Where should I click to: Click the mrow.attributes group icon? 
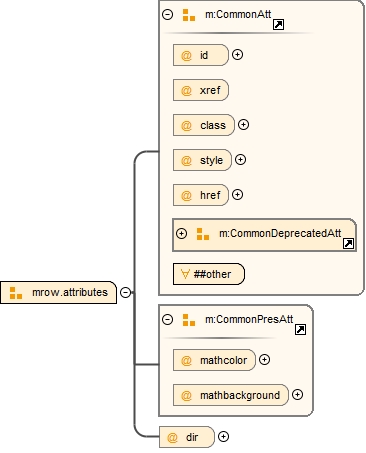pos(16,293)
